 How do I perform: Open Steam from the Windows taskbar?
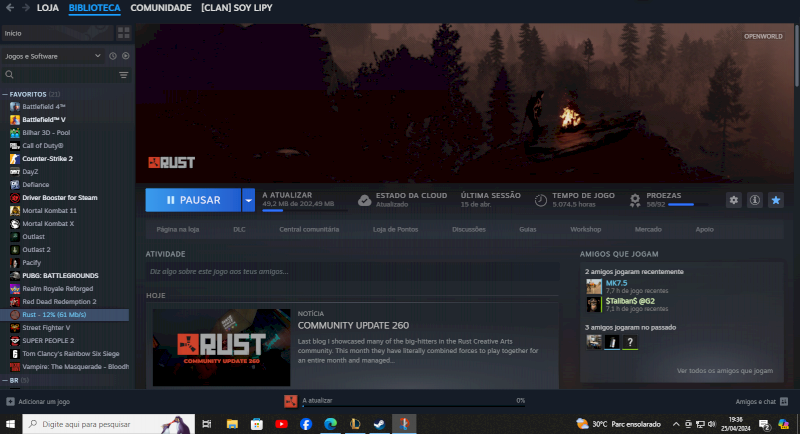(379, 424)
